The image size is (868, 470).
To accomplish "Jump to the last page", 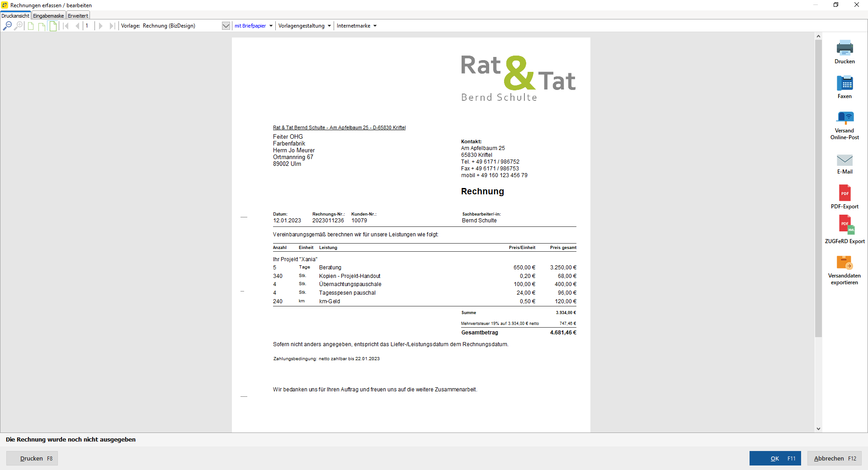I will [x=112, y=26].
